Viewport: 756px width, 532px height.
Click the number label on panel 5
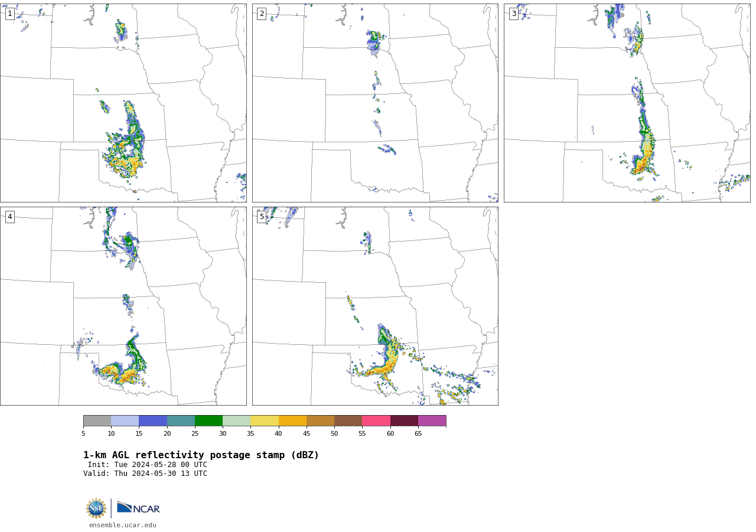point(262,217)
